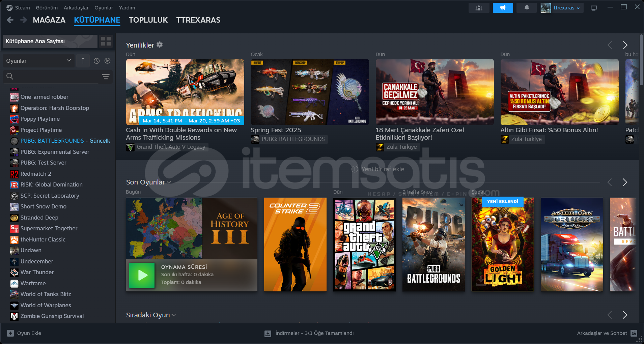Click the add game plus icon
The width and height of the screenshot is (644, 344).
point(10,333)
